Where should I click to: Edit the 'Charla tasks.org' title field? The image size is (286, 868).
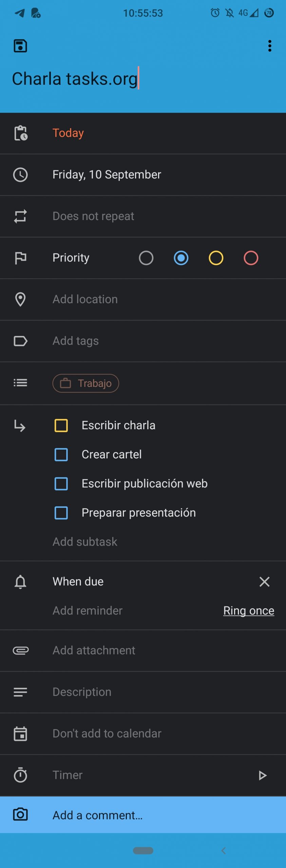[143, 79]
